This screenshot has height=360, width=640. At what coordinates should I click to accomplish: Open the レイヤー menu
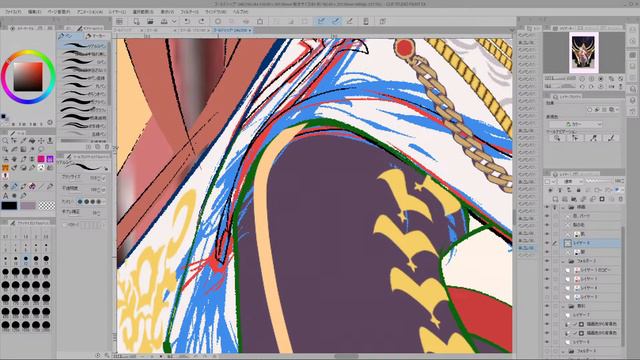(118, 12)
